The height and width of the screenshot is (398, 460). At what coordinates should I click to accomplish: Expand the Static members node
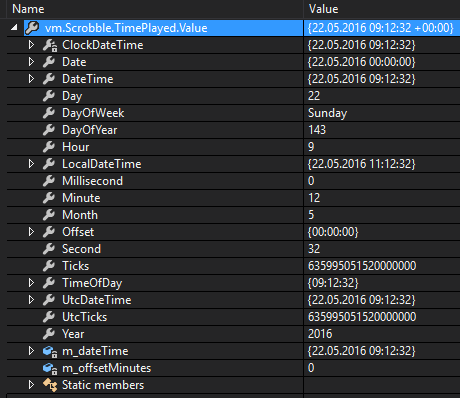[31, 385]
